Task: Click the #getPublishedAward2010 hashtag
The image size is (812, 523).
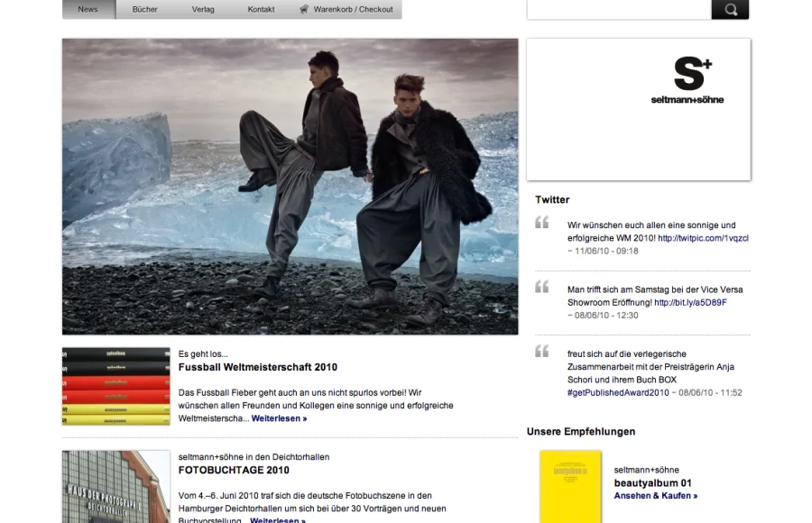Action: point(618,393)
